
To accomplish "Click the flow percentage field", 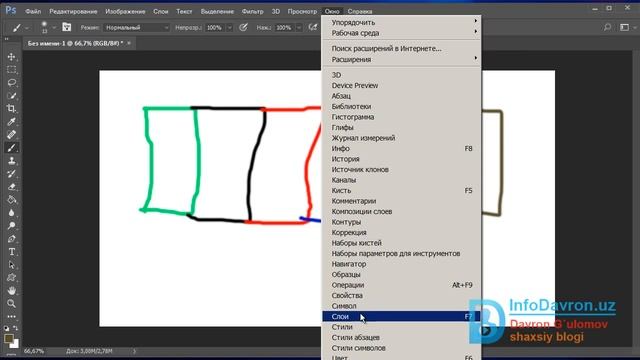I will [285, 28].
